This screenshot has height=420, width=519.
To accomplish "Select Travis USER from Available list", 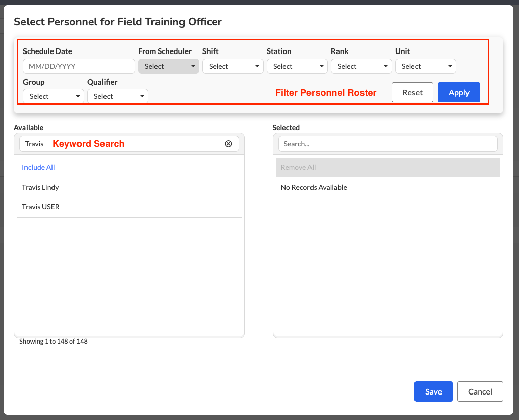I will click(129, 207).
